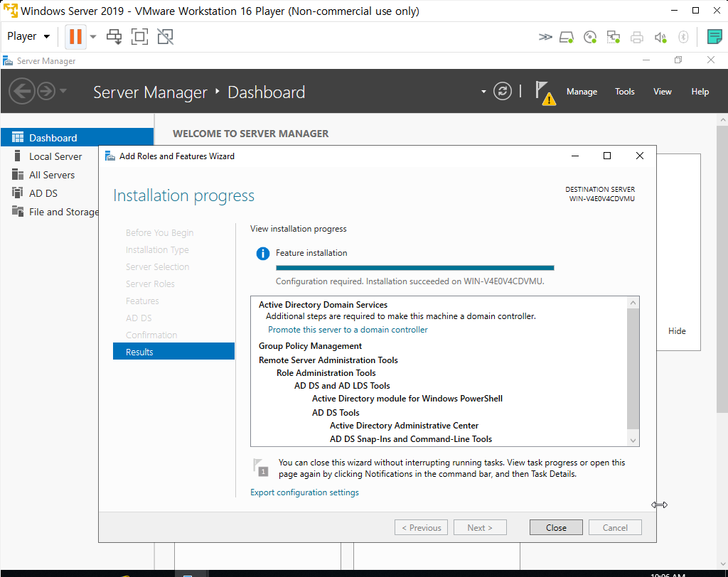728x577 pixels.
Task: Click the Bluetooth device icon in VMware toolbar
Action: pyautogui.click(x=683, y=37)
